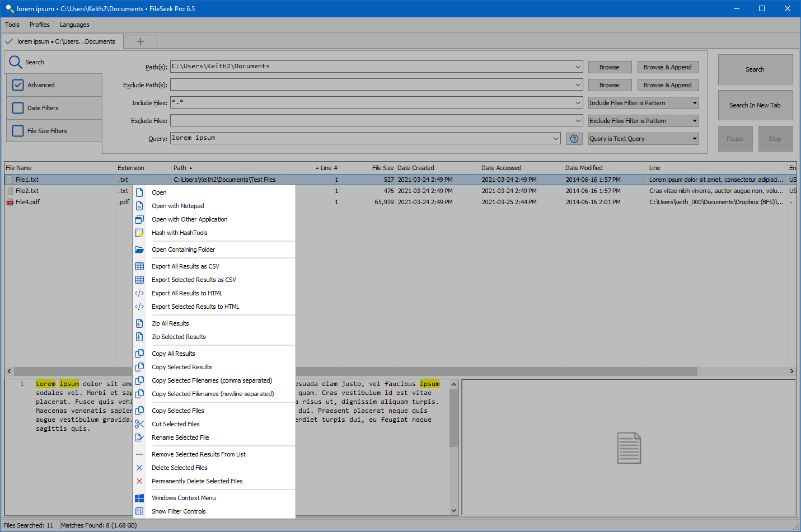The image size is (801, 532).
Task: Click the rename icon for Rename Selected File
Action: click(139, 437)
